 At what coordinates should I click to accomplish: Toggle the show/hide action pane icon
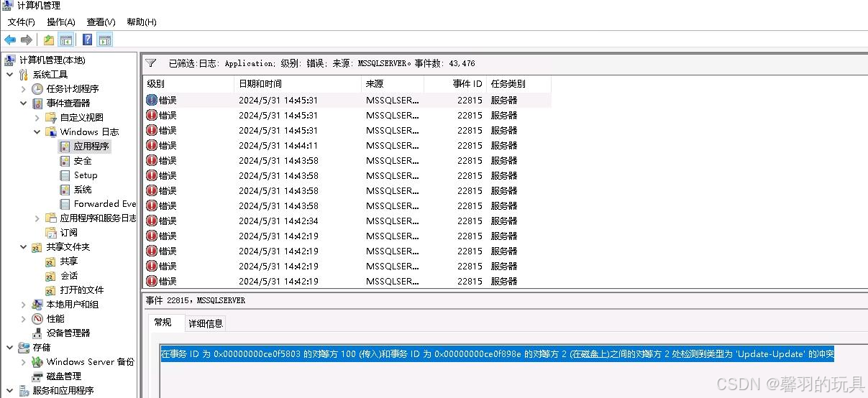(105, 40)
